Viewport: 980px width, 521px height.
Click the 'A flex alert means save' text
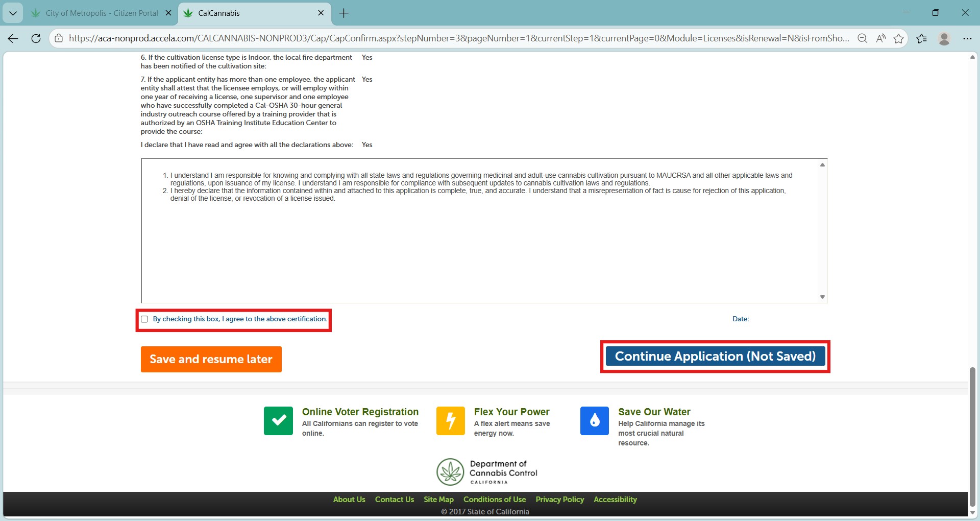[x=512, y=429]
